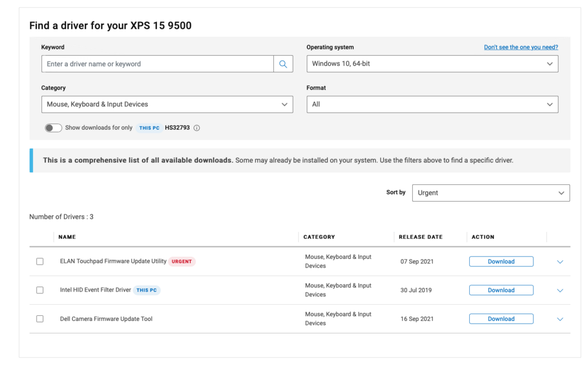Download the Dell Camera Firmware Update Tool
Image resolution: width=588 pixels, height=368 pixels.
coord(501,319)
